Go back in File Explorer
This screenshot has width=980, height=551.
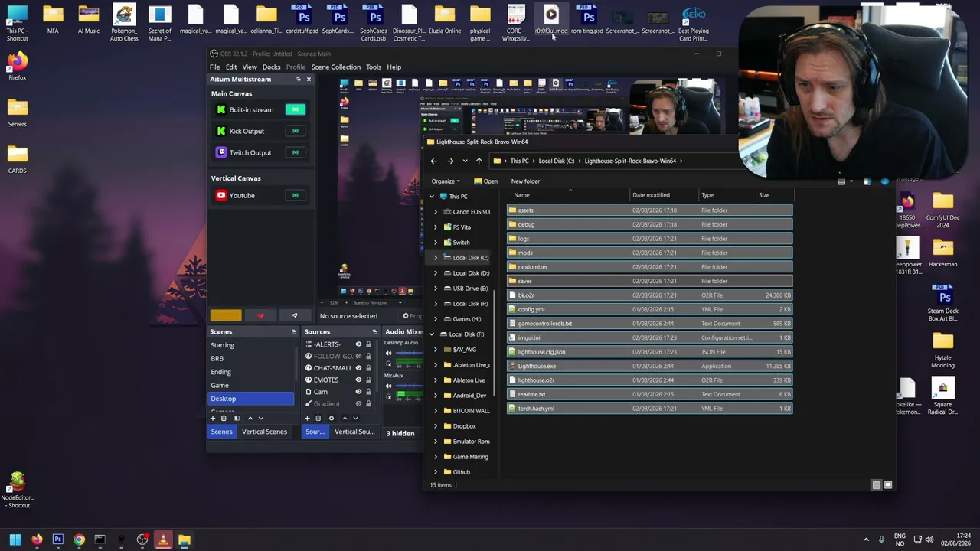433,161
